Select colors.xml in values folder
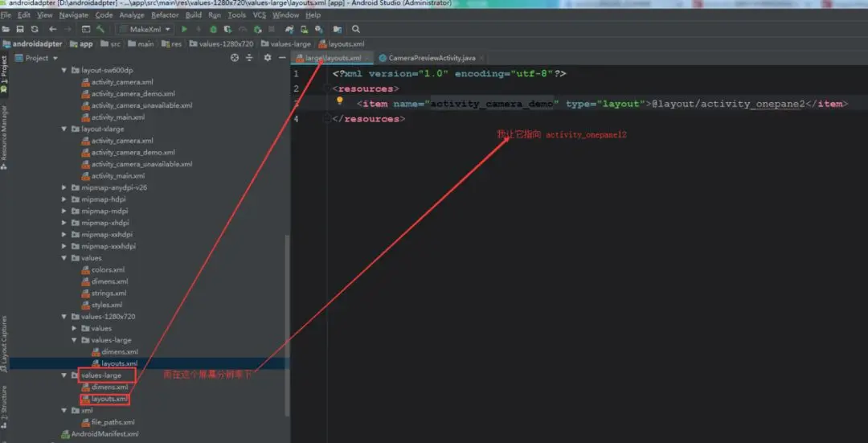The image size is (868, 443). pos(103,269)
